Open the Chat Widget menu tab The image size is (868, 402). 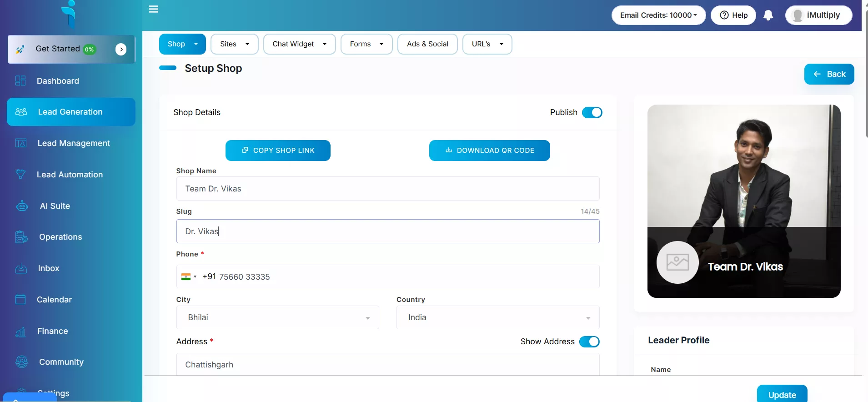[x=299, y=44]
